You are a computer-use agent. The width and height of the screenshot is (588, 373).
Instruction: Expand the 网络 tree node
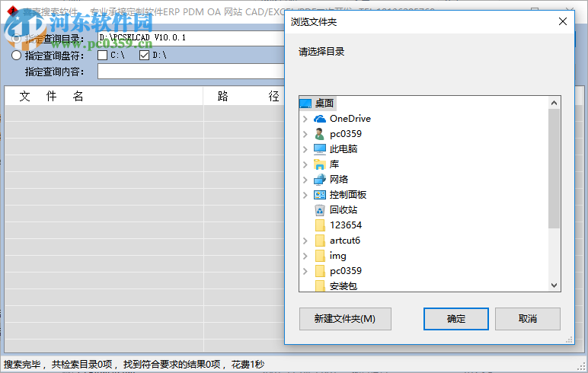tap(305, 180)
